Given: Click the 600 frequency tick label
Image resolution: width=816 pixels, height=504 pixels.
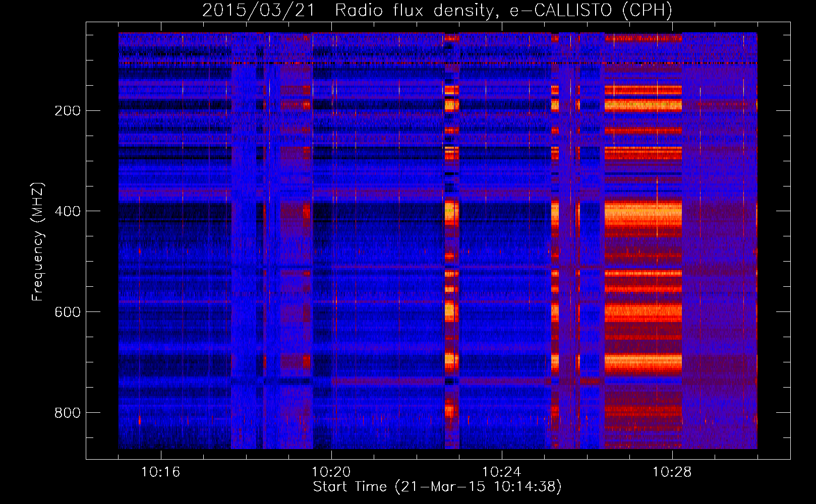Looking at the screenshot, I should (x=67, y=312).
